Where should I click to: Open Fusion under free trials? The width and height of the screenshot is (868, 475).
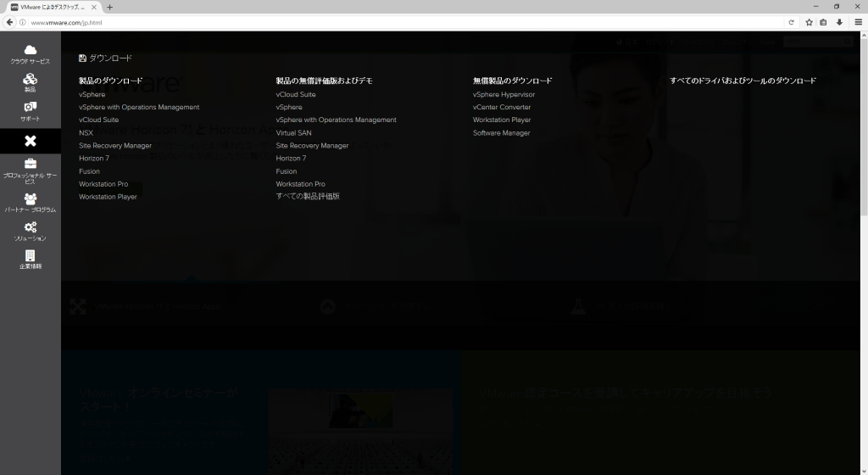[287, 171]
